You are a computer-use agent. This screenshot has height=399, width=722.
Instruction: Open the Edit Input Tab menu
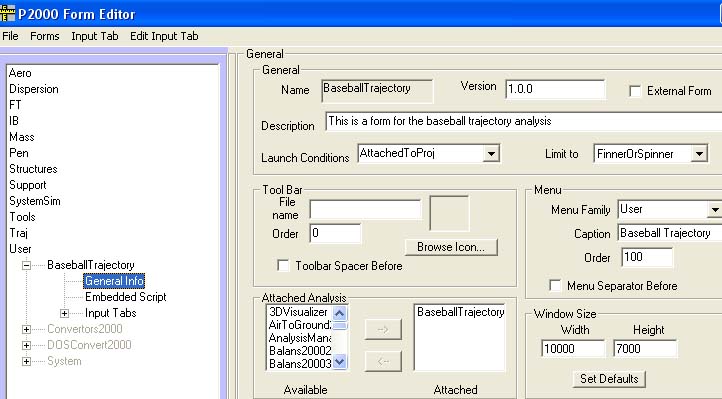(x=164, y=36)
